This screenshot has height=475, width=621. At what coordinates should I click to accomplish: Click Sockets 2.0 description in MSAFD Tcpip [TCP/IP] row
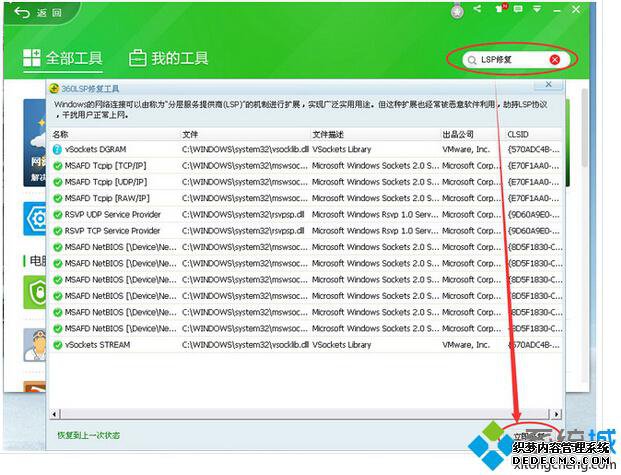(375, 166)
